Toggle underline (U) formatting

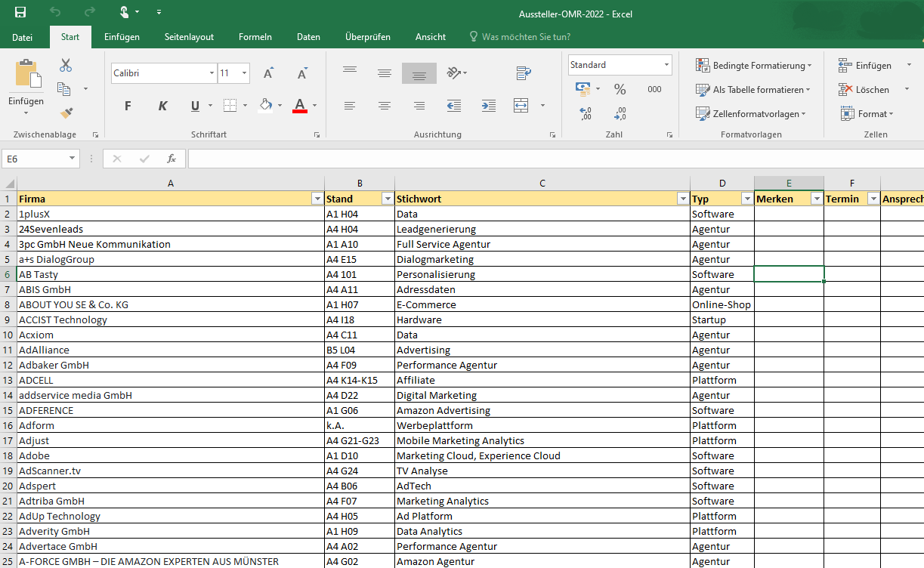tap(196, 106)
